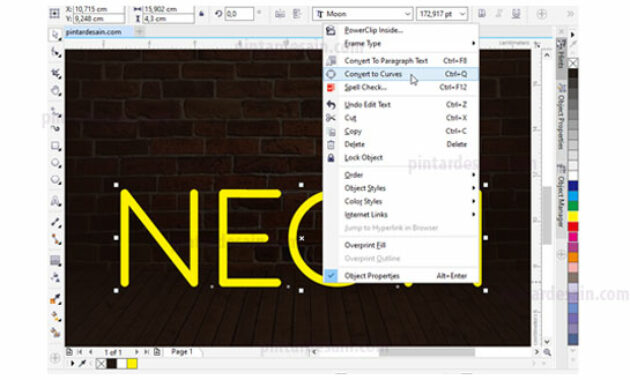Select the Drop Shadow tool
The image size is (630, 380).
(55, 261)
